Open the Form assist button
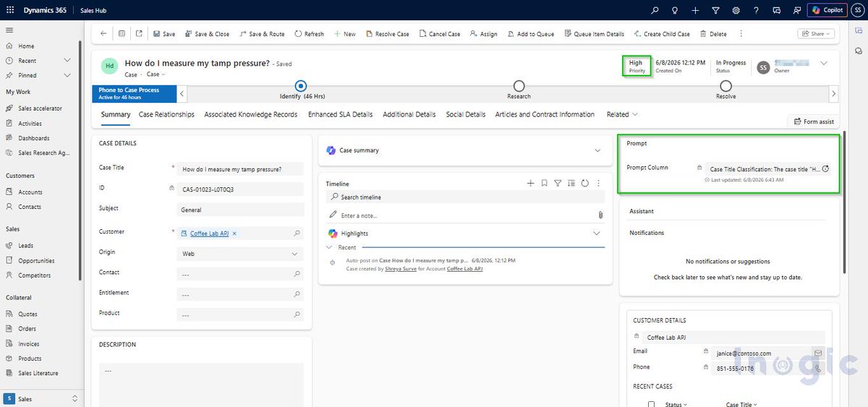868x407 pixels. pos(814,121)
